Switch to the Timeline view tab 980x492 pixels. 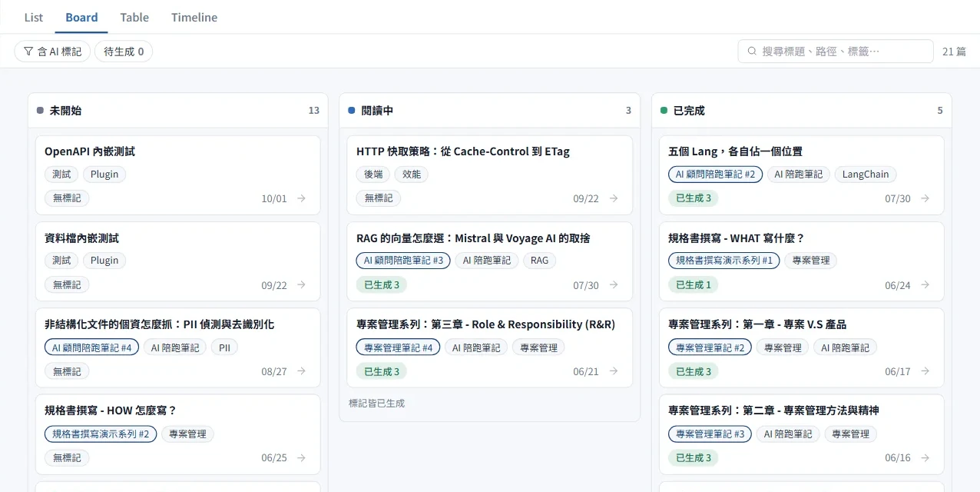pyautogui.click(x=194, y=17)
